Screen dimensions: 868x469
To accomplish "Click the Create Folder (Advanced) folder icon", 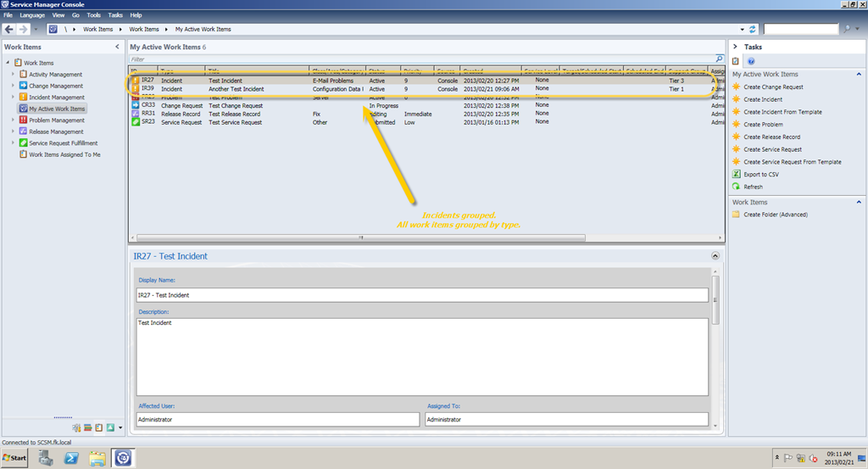I will click(x=736, y=215).
